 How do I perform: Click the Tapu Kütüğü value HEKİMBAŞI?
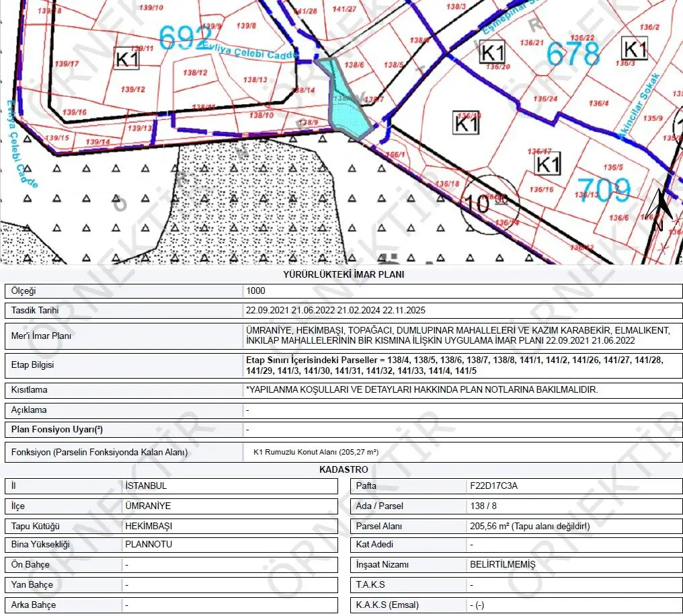tap(149, 526)
